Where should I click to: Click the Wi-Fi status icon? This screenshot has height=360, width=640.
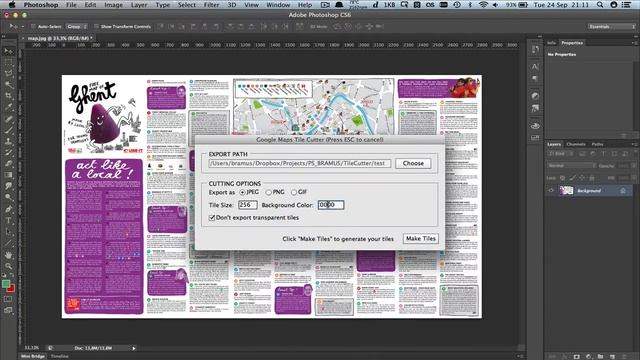point(483,5)
